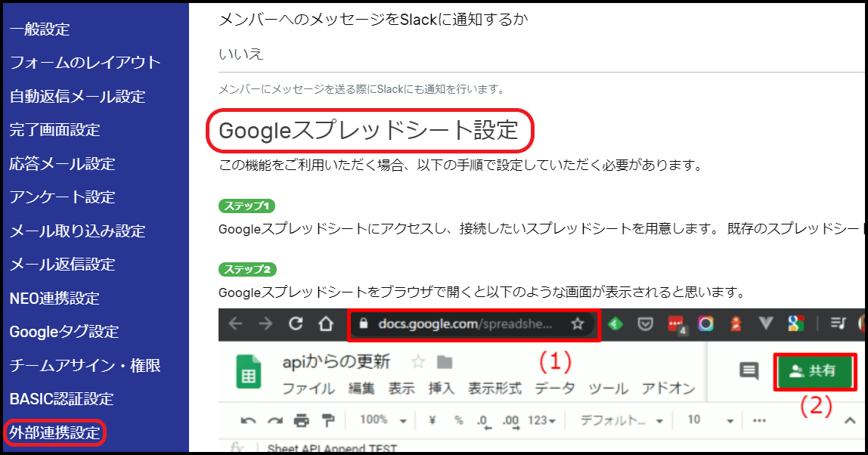This screenshot has height=455, width=868.
Task: Open the 挿入 menu
Action: tap(442, 388)
